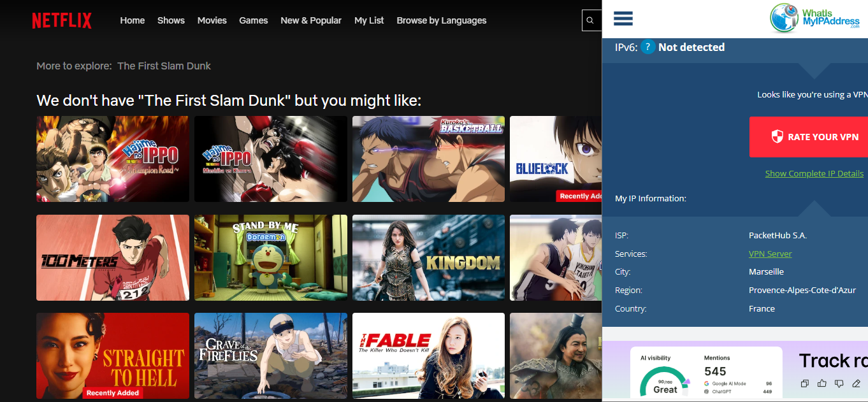Open the Movies section
The width and height of the screenshot is (868, 402).
pyautogui.click(x=212, y=20)
